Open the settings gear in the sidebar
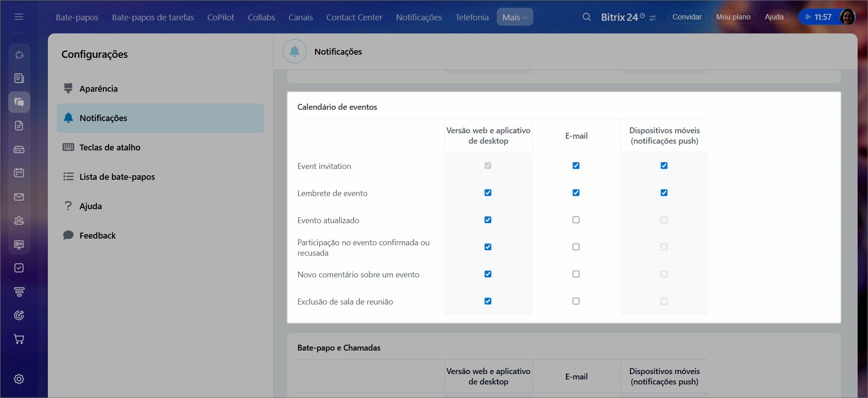Image resolution: width=868 pixels, height=398 pixels. pos(19,379)
